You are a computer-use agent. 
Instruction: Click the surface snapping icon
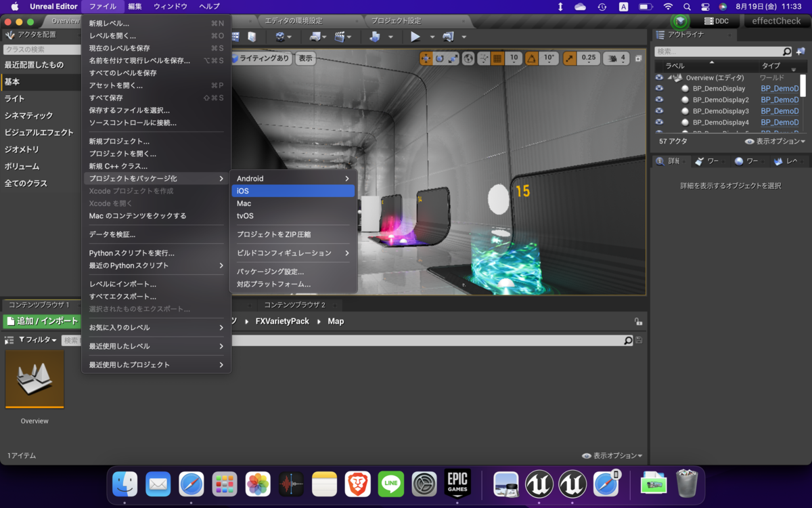click(x=483, y=58)
